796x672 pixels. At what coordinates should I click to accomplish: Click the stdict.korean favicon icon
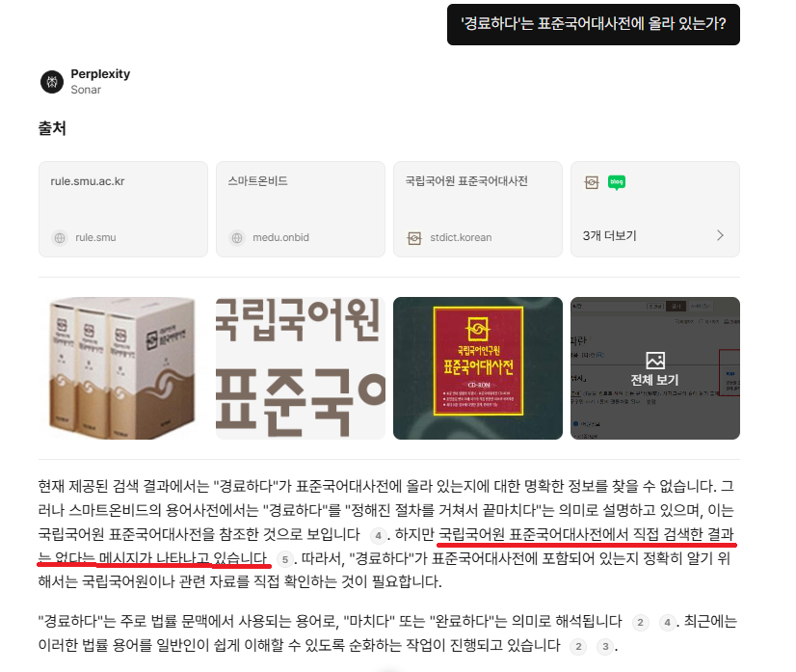(x=414, y=238)
